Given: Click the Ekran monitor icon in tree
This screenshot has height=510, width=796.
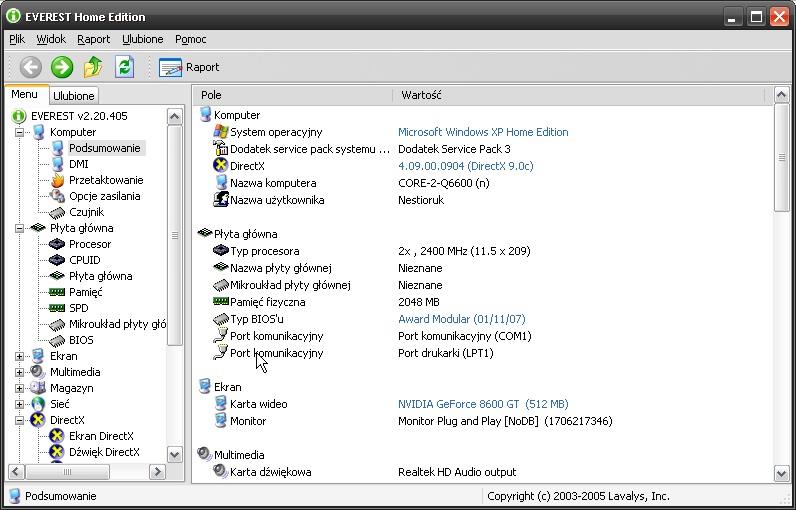Looking at the screenshot, I should coord(38,356).
